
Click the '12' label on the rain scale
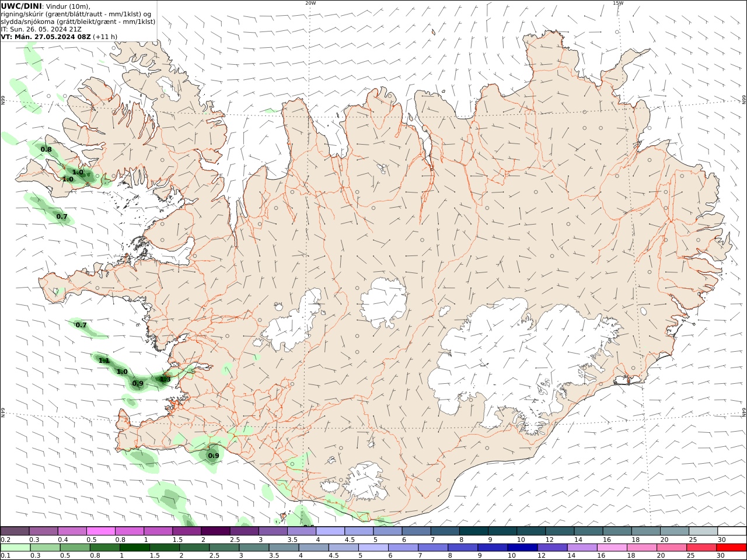coord(541,556)
